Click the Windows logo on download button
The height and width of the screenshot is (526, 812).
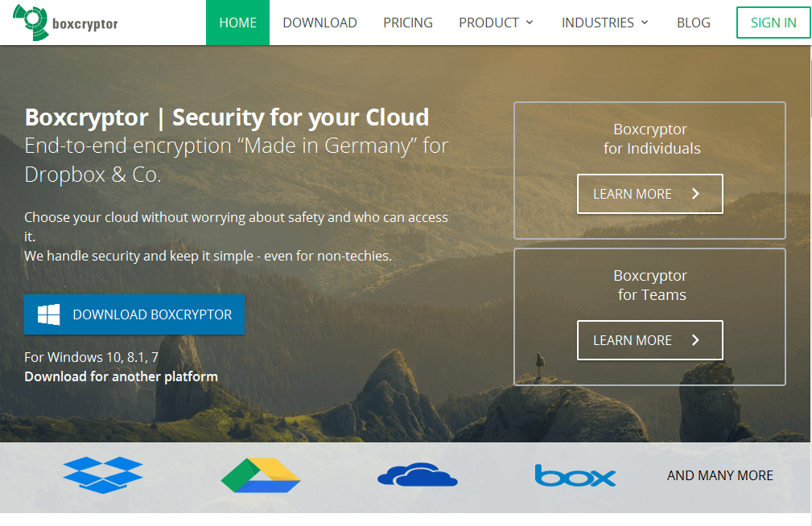pos(48,314)
